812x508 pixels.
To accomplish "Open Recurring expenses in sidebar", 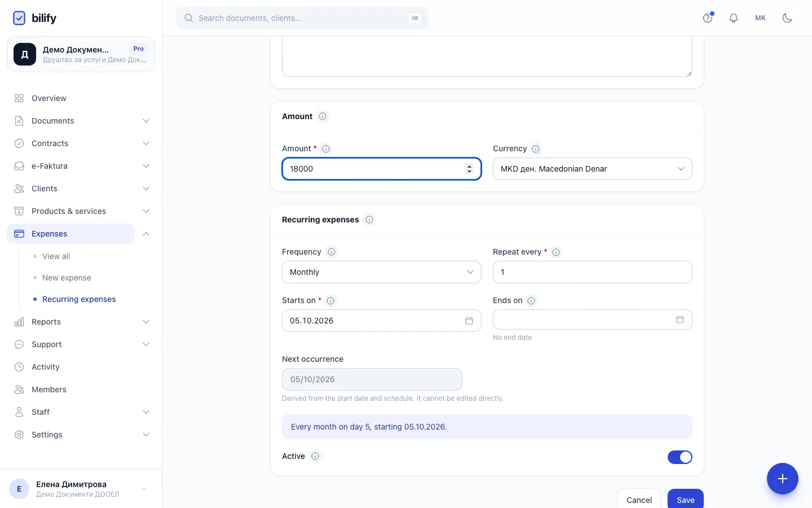I will 79,299.
